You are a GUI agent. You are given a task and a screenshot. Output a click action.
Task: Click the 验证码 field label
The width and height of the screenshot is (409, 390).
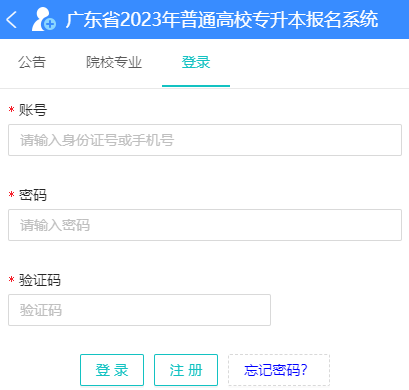coord(40,280)
